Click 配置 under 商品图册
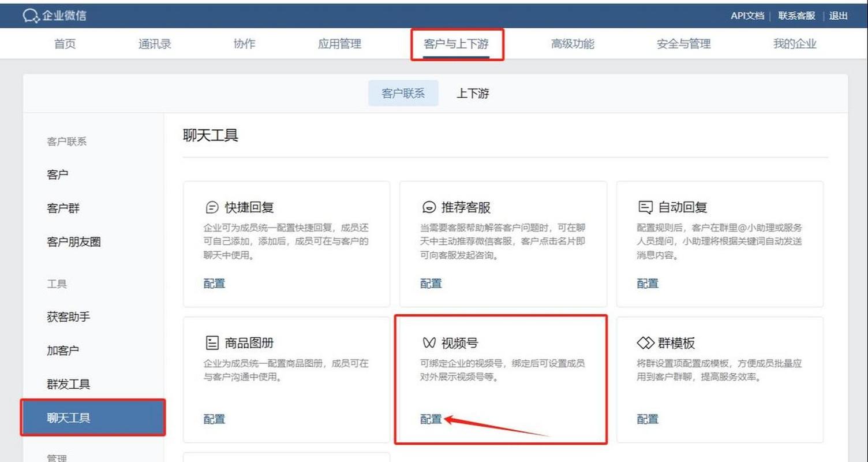The width and height of the screenshot is (868, 462). pyautogui.click(x=214, y=419)
